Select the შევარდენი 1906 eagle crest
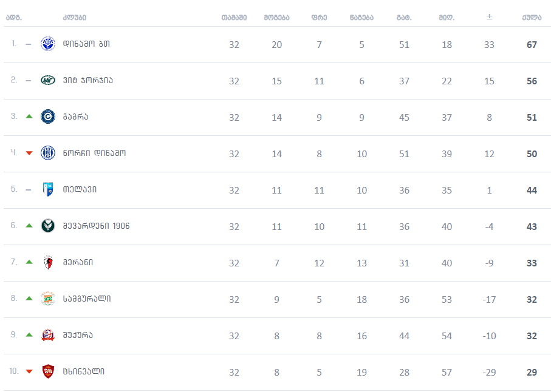551x392 pixels. pyautogui.click(x=47, y=226)
